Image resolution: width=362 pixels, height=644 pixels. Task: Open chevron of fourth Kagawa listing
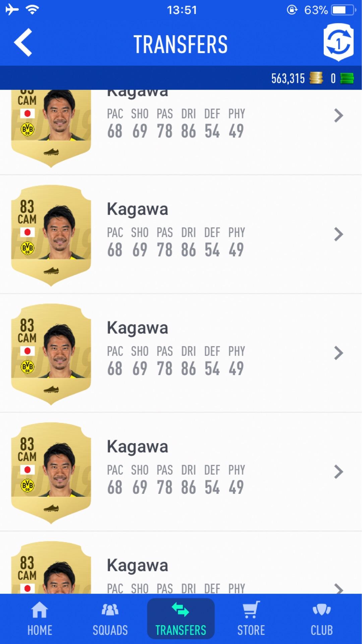click(x=339, y=472)
